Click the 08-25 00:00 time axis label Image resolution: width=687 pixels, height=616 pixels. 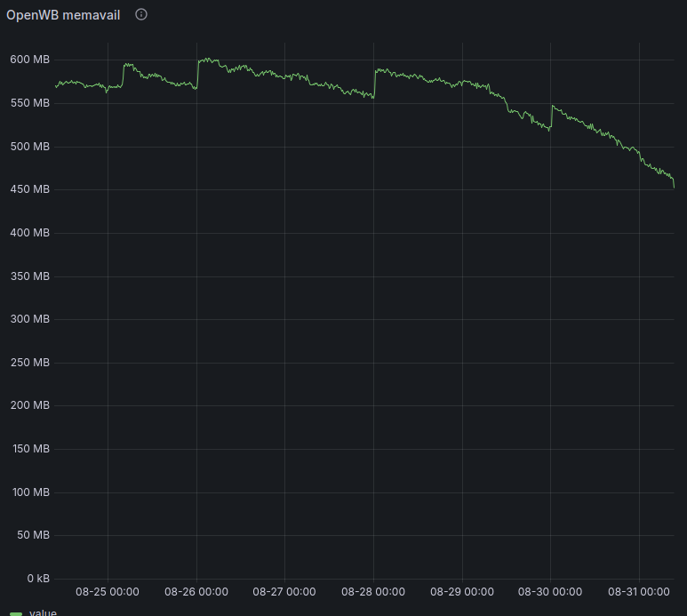point(108,592)
